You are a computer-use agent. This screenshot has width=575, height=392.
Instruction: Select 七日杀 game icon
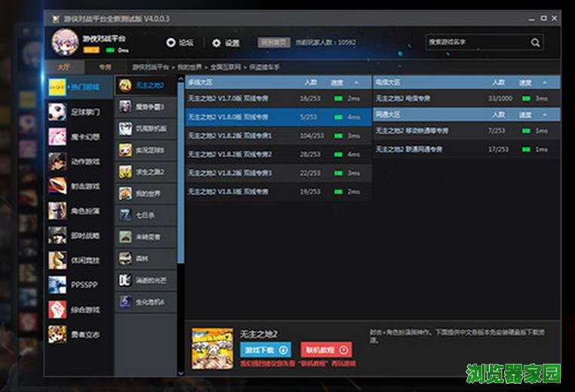click(x=125, y=215)
